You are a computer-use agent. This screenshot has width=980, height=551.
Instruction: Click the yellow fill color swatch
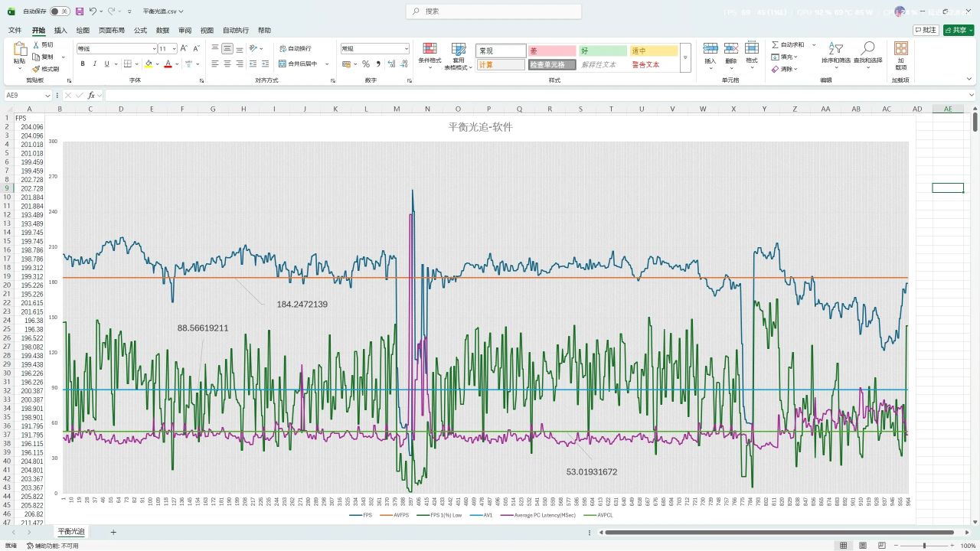pos(148,64)
